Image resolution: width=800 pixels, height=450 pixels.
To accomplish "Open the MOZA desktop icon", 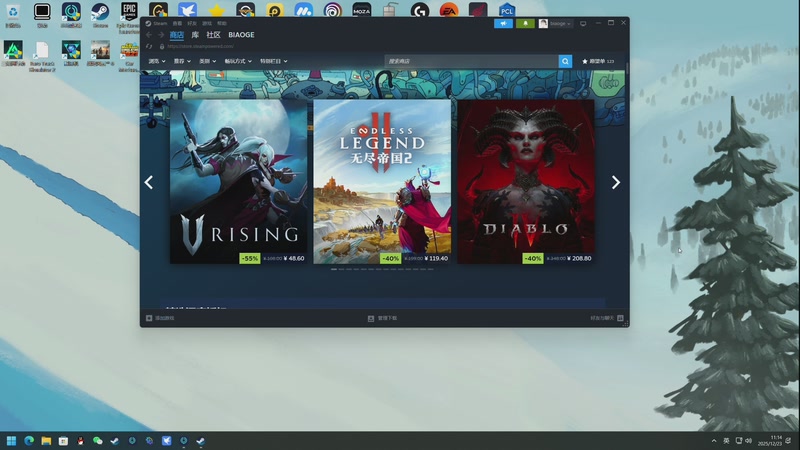I will pyautogui.click(x=362, y=10).
